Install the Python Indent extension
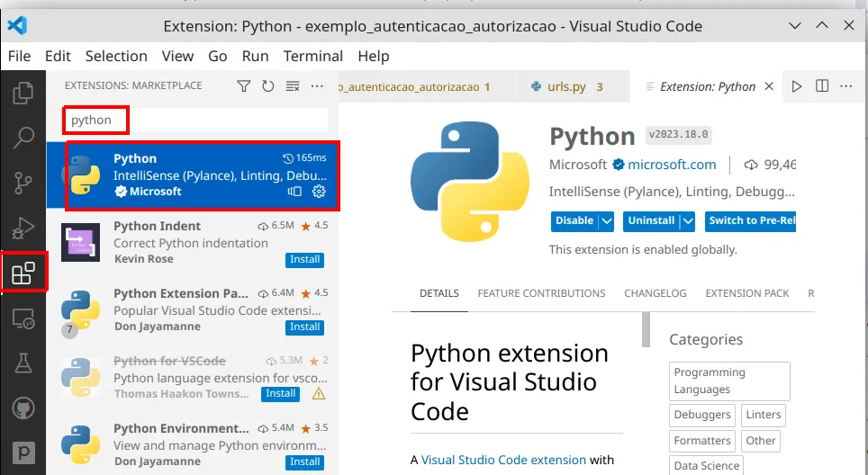 (305, 259)
